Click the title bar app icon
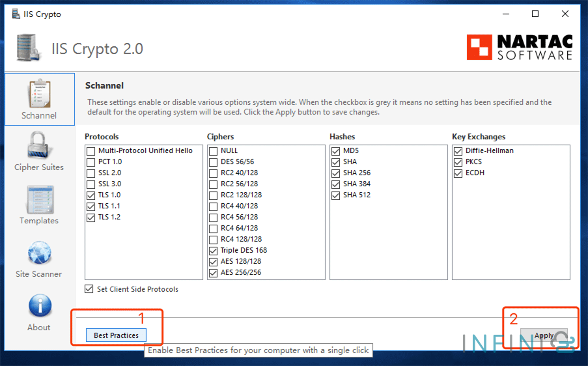This screenshot has height=366, width=588. pyautogui.click(x=16, y=14)
